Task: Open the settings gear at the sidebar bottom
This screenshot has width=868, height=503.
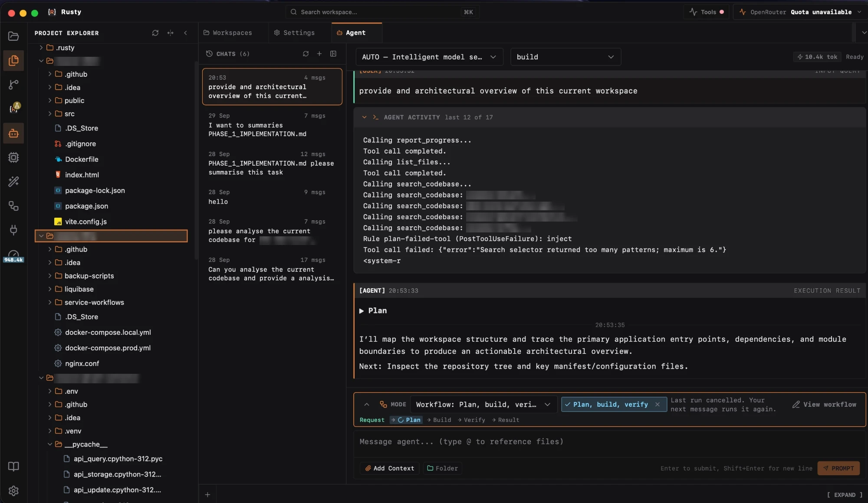Action: click(x=13, y=491)
